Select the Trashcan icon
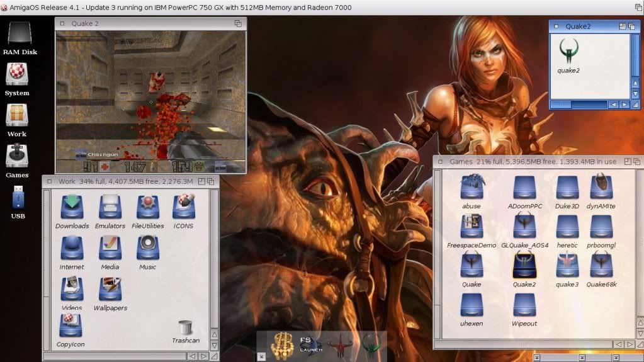This screenshot has width=644, height=362. click(185, 328)
